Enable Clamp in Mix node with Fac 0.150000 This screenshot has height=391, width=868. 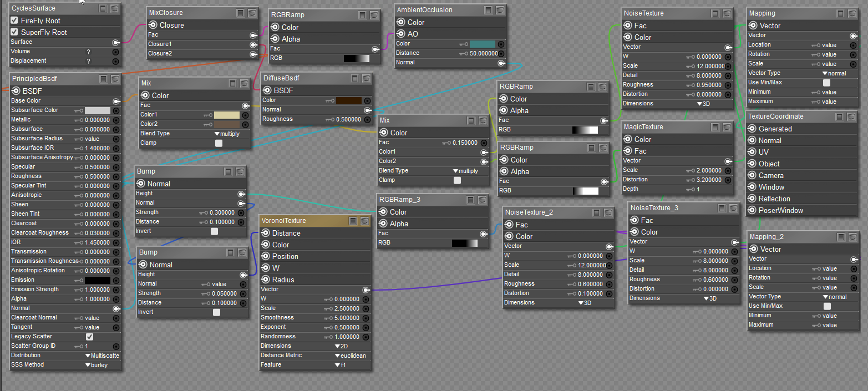pyautogui.click(x=457, y=180)
